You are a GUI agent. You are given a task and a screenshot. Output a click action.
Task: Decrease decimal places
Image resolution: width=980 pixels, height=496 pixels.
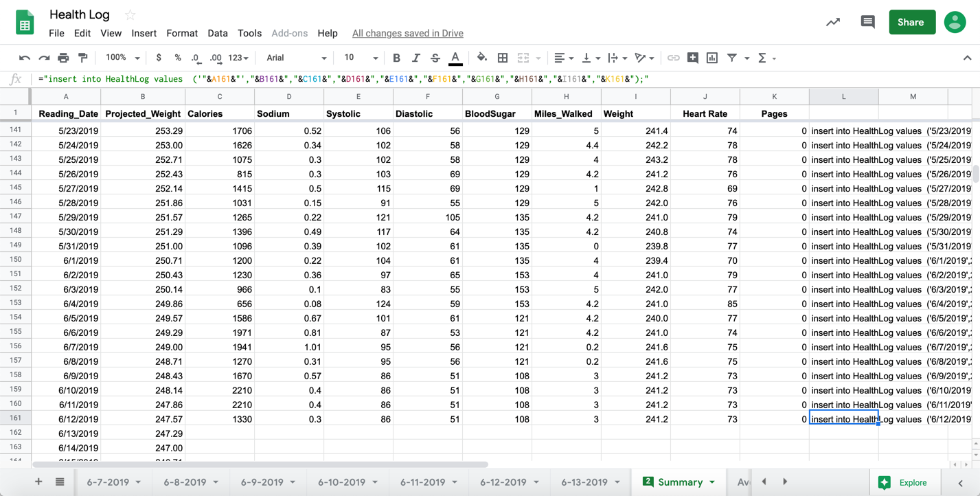[196, 58]
